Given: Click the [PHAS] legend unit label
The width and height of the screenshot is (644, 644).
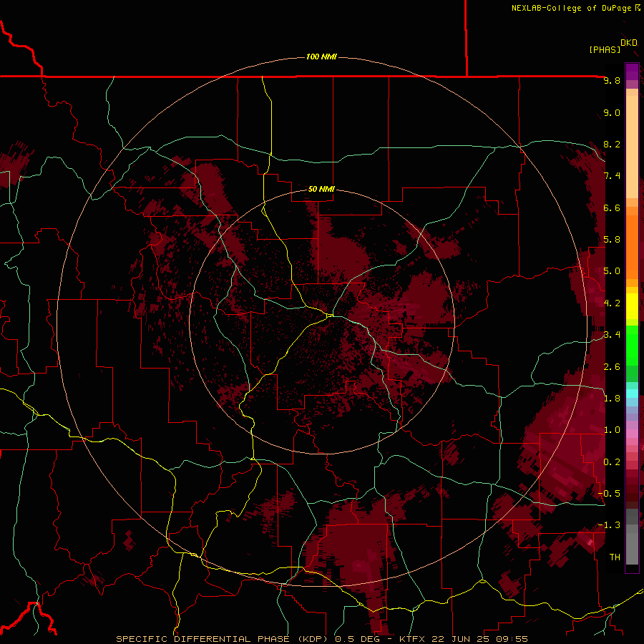Looking at the screenshot, I should coord(605,49).
